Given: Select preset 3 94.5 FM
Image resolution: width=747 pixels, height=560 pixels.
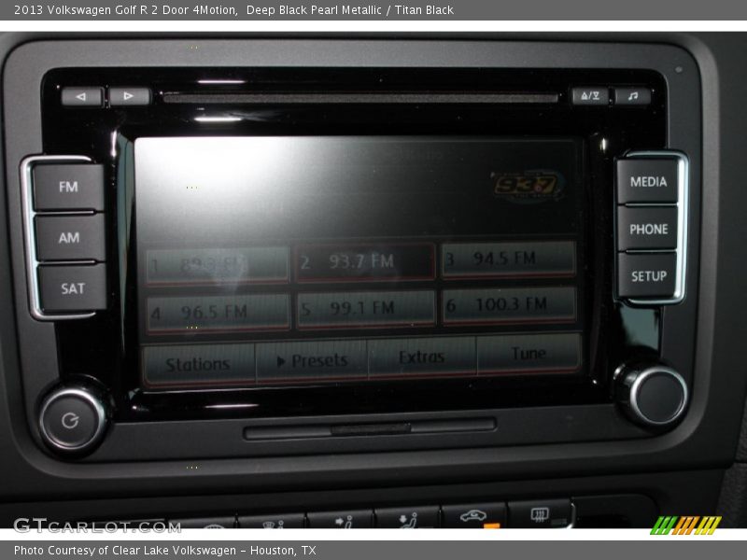Looking at the screenshot, I should [x=508, y=259].
